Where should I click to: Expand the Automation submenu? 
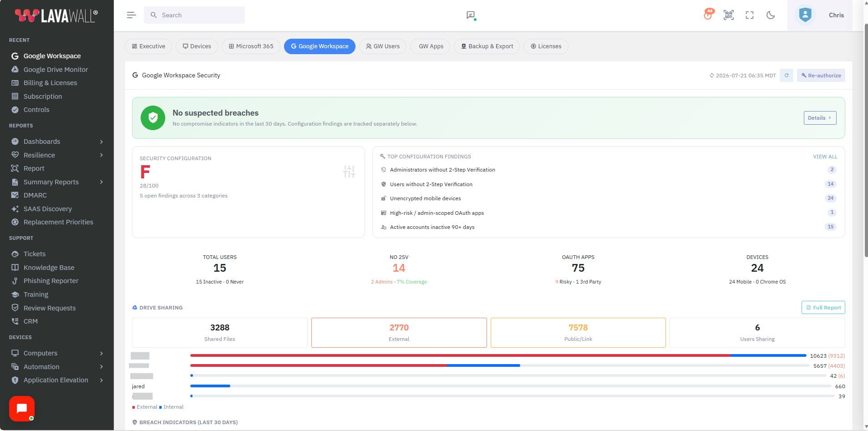click(x=57, y=367)
